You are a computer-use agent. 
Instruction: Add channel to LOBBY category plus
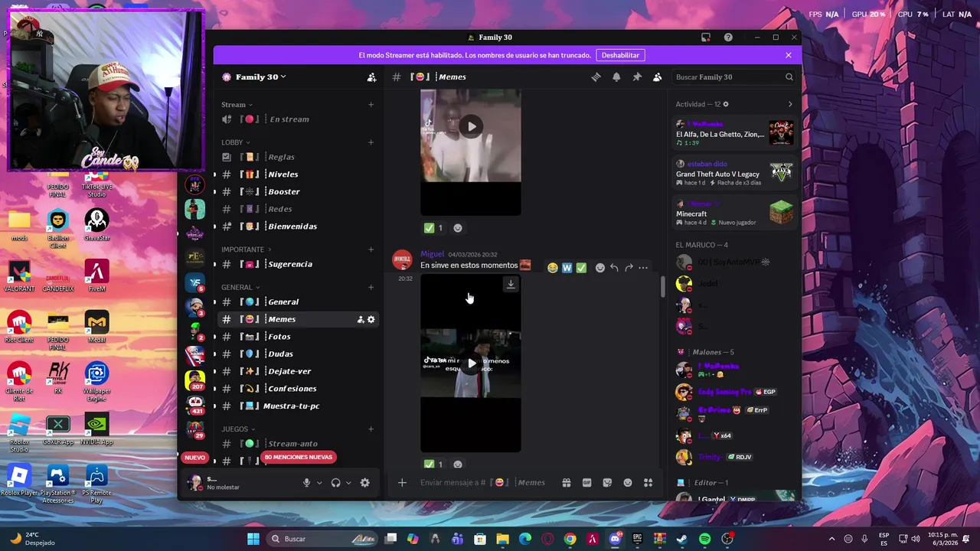(x=371, y=142)
